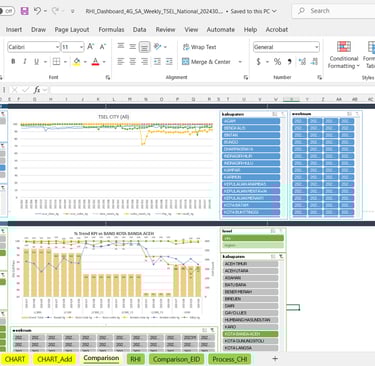This screenshot has width=375, height=366.
Task: Apply Comma Style format
Action: [x=289, y=62]
